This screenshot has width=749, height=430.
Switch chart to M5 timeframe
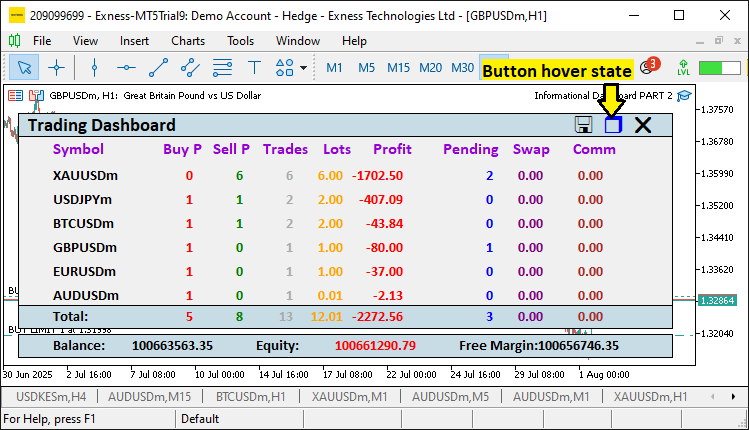[x=366, y=68]
